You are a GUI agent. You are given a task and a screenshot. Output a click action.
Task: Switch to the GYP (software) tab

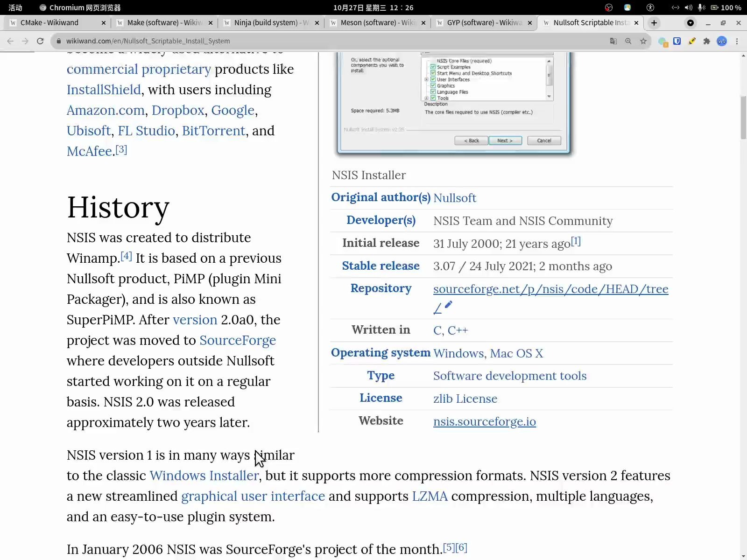click(484, 22)
